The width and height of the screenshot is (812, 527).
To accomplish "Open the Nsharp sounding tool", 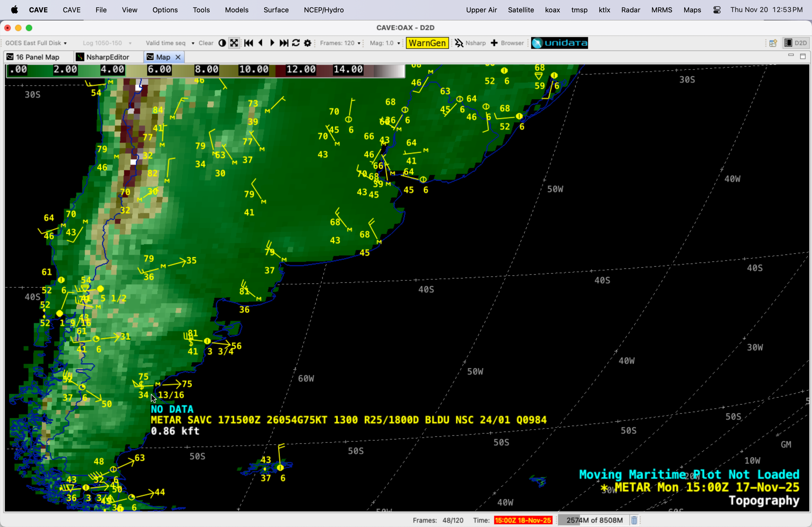I will [x=470, y=43].
